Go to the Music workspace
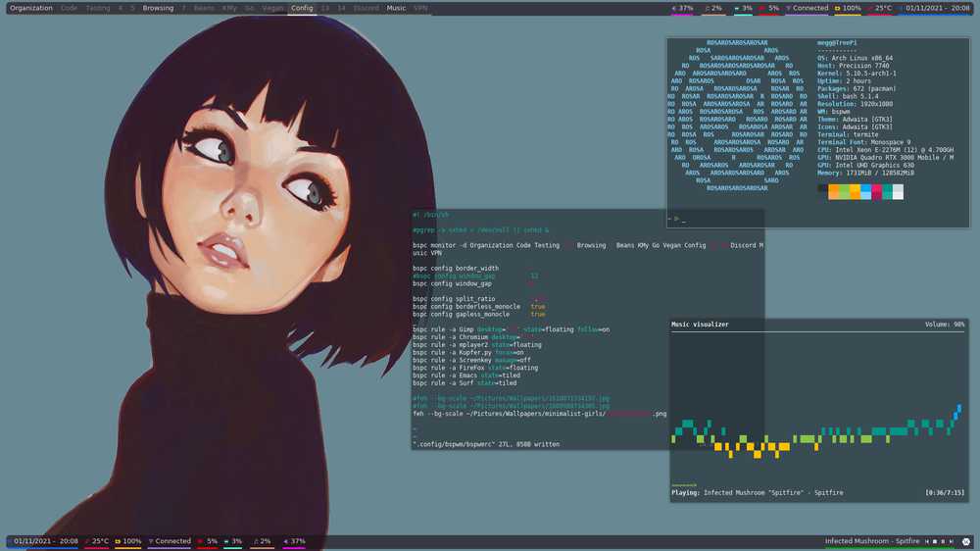This screenshot has width=980, height=551. click(396, 8)
